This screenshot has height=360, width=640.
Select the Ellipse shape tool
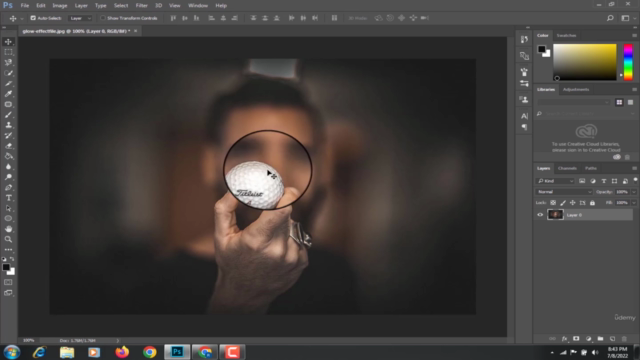(x=8, y=219)
